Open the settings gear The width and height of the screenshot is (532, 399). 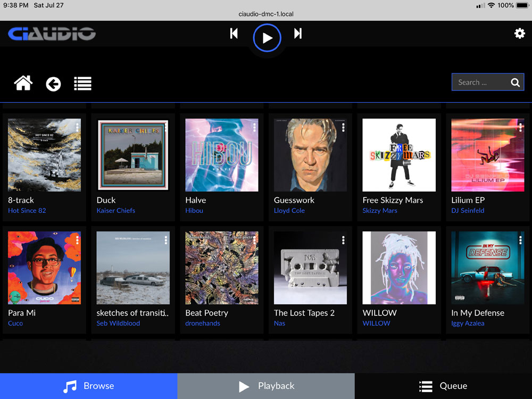point(519,33)
